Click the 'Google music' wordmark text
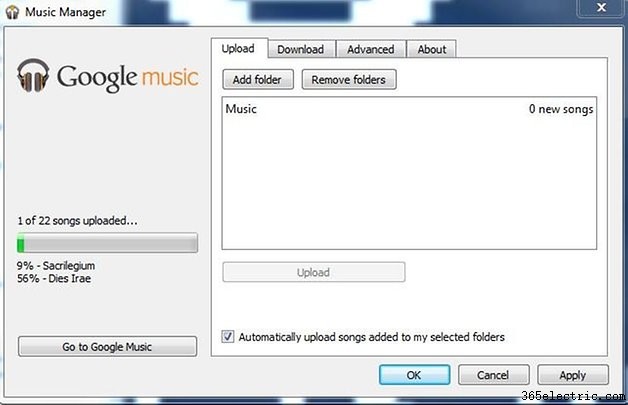628x405 pixels. [128, 77]
